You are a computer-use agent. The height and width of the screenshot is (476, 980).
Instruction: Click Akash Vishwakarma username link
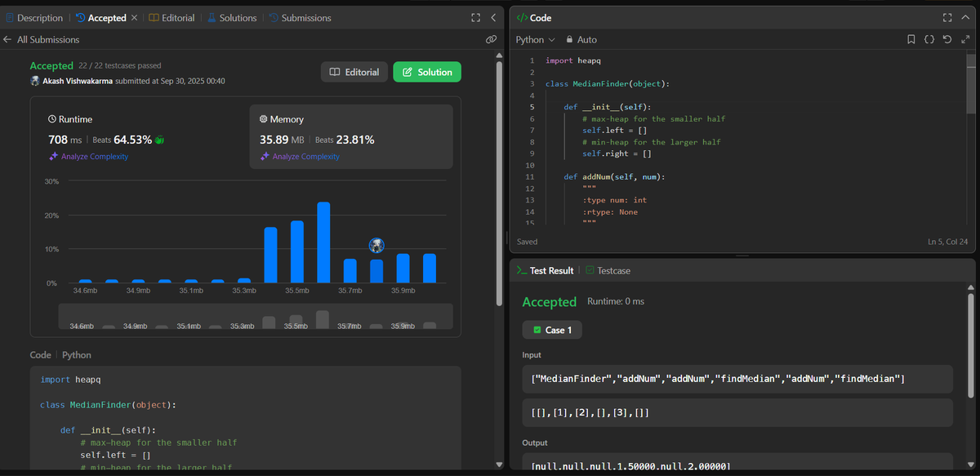coord(77,81)
